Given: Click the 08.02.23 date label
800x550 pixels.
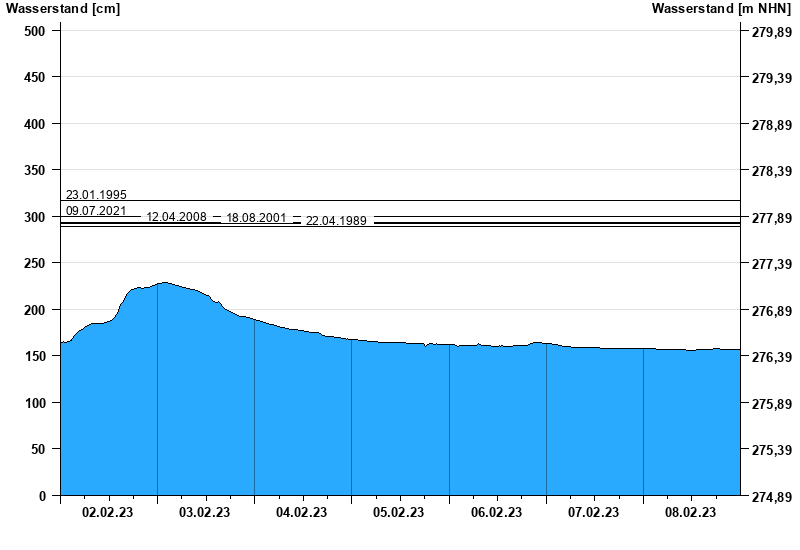Looking at the screenshot, I should coord(690,513).
